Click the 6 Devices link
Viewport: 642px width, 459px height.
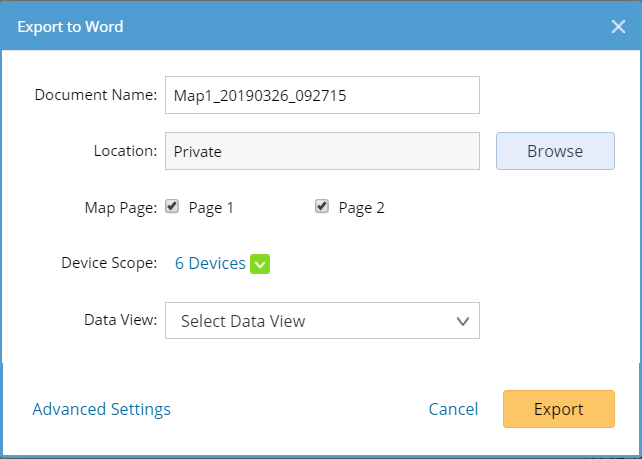point(210,264)
